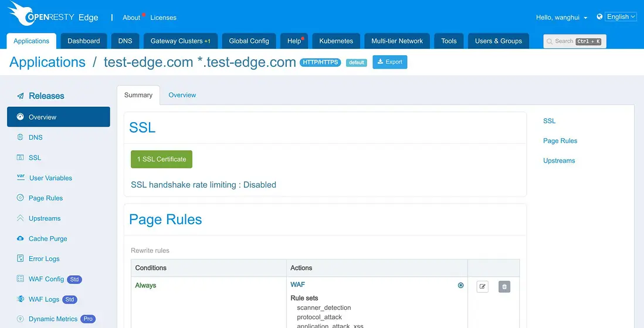This screenshot has height=328, width=644.
Task: Click the Export button
Action: point(390,62)
